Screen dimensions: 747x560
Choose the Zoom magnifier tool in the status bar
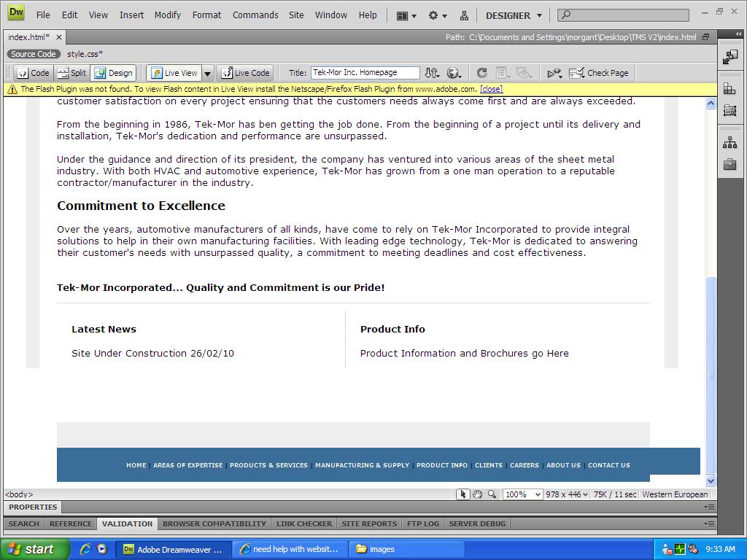coord(492,494)
